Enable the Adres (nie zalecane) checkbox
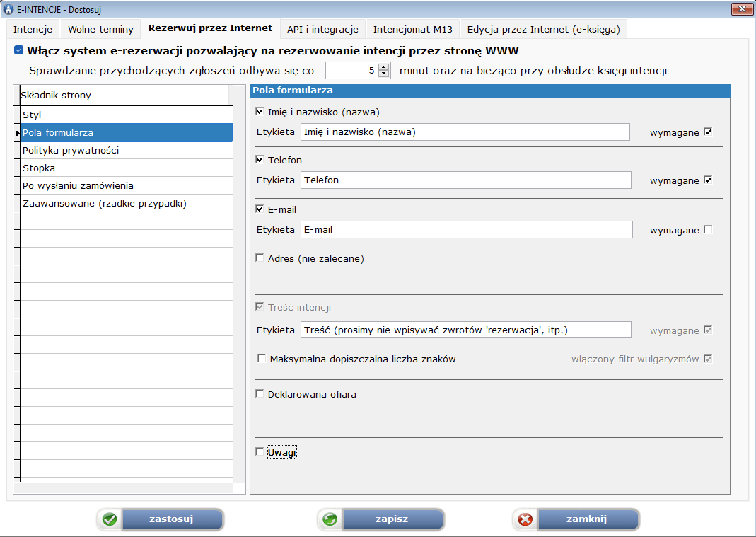 (260, 258)
